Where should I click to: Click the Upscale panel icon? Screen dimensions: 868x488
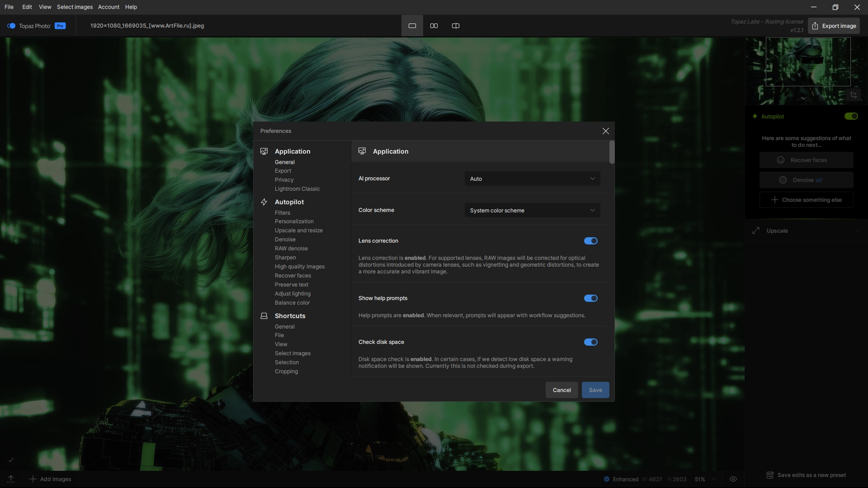pyautogui.click(x=756, y=231)
